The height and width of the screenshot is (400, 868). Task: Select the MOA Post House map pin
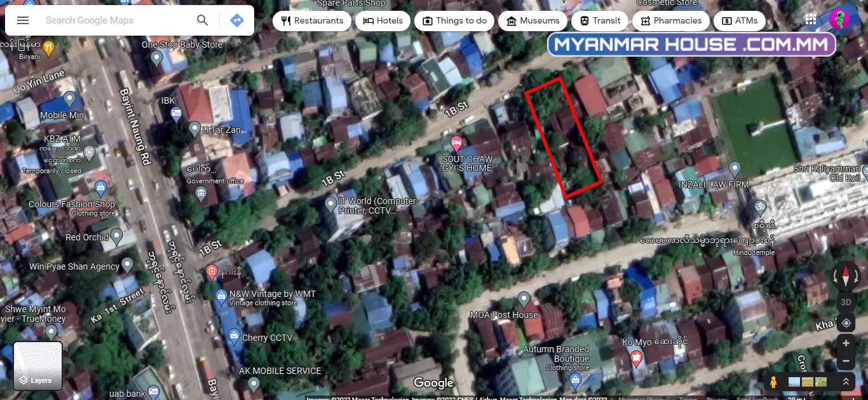(524, 299)
